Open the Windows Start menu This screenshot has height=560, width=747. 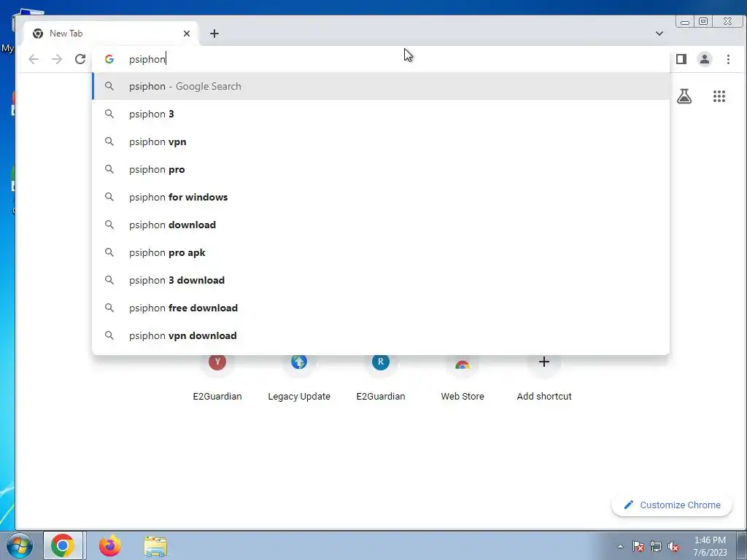click(x=20, y=545)
